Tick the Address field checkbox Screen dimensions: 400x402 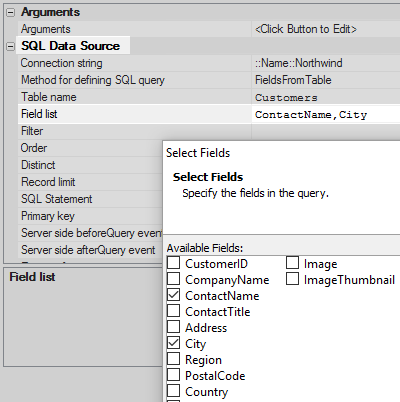pos(173,327)
